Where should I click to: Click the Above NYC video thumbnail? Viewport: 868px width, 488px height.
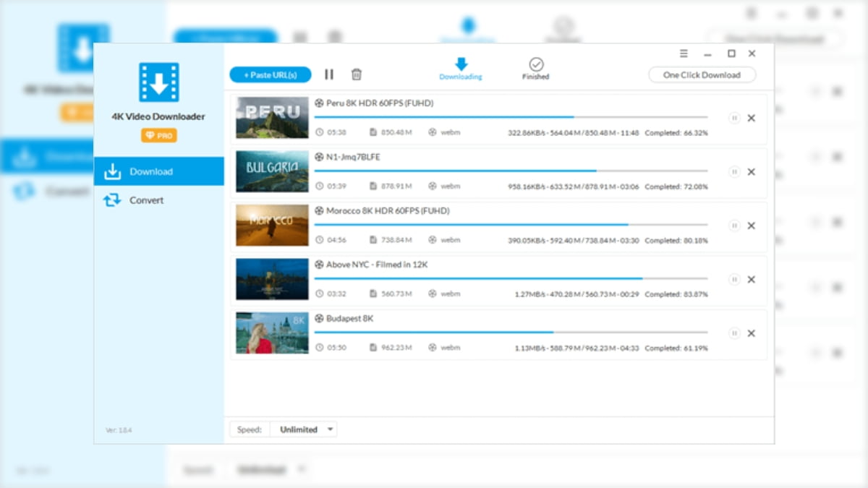271,279
